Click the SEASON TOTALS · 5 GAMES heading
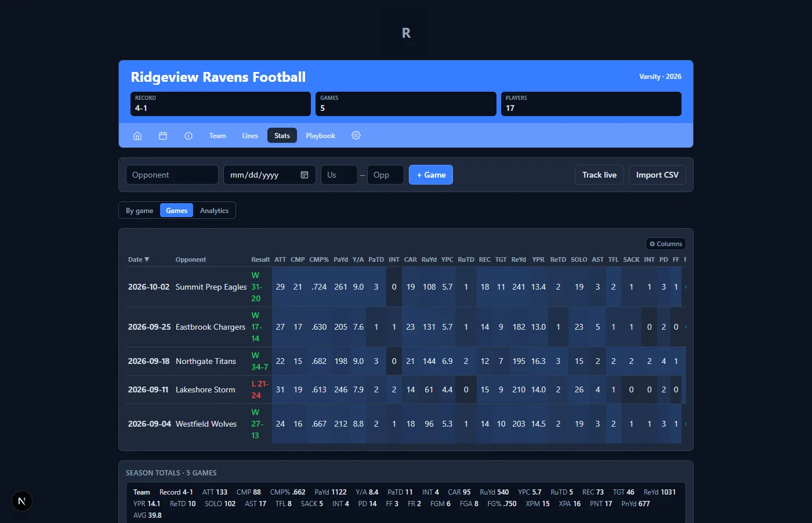Image resolution: width=812 pixels, height=523 pixels. [171, 473]
